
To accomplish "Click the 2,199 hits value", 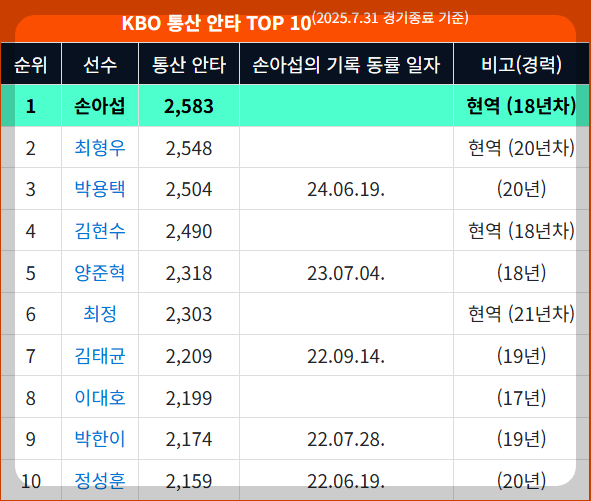I will pos(189,398).
